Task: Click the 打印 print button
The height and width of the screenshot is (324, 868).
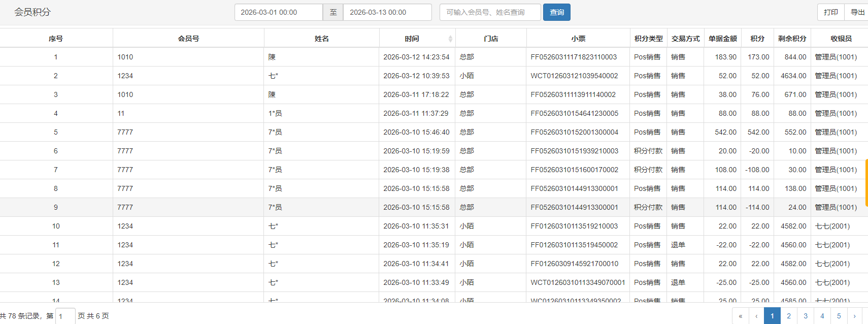Action: click(x=830, y=12)
